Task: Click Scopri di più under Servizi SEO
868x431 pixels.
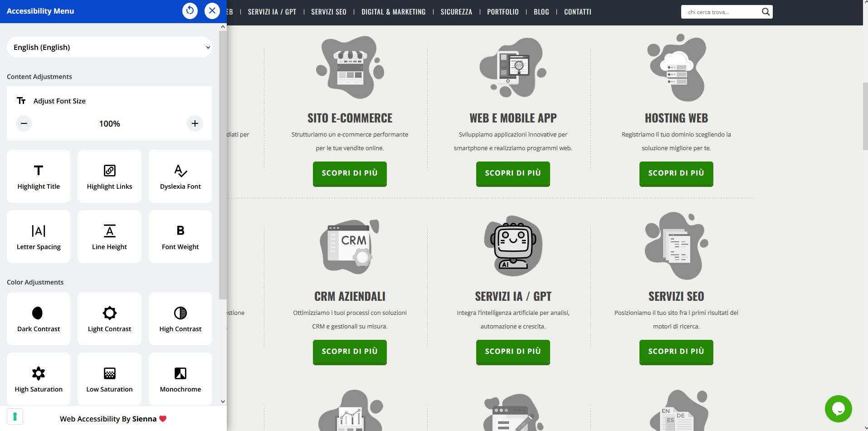Action: click(676, 352)
